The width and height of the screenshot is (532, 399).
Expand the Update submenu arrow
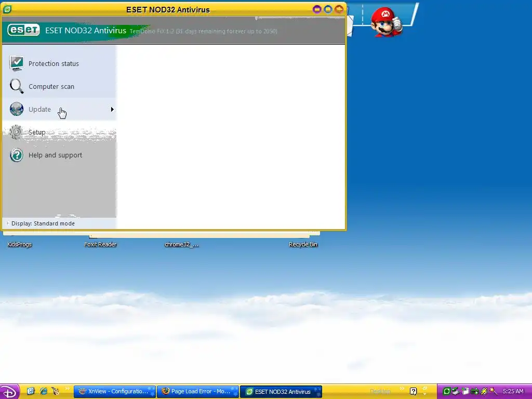point(112,109)
